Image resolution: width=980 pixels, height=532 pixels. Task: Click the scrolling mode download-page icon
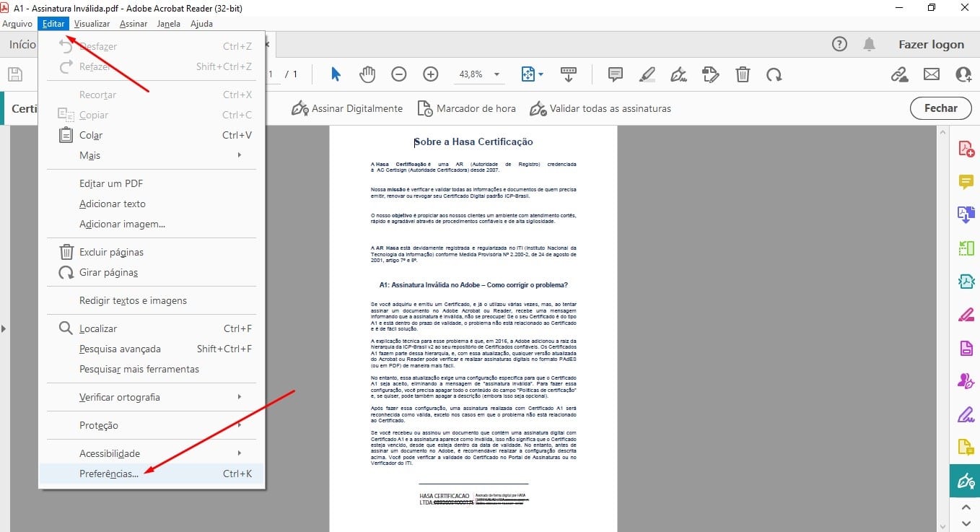click(x=568, y=74)
